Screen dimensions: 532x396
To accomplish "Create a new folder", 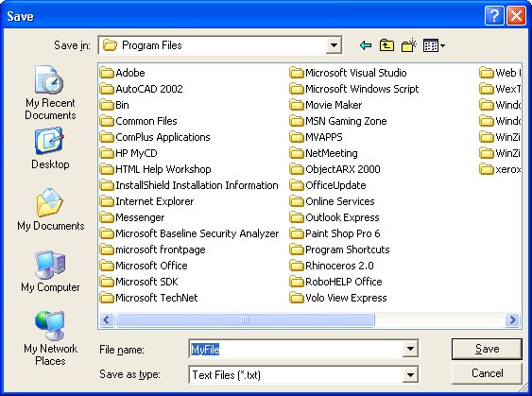I will coord(409,45).
